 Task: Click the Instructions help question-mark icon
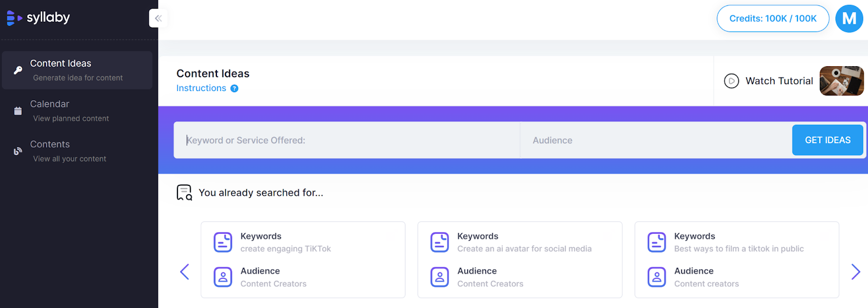234,88
